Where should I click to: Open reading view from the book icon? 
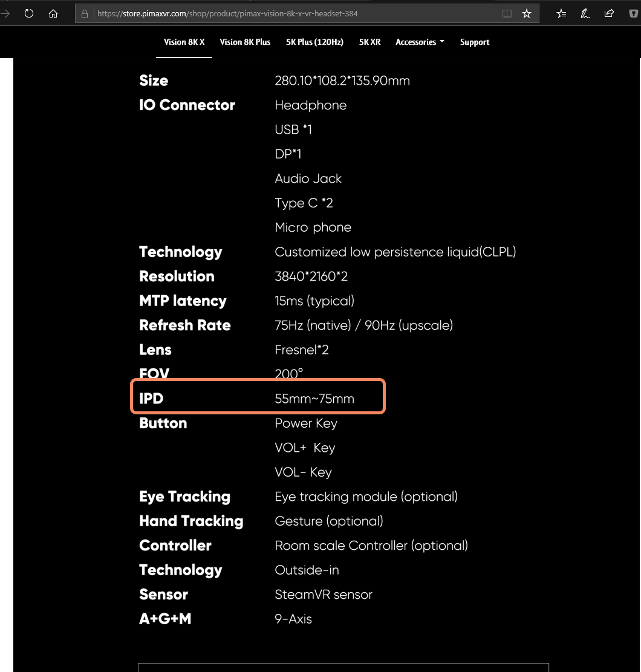click(x=507, y=14)
